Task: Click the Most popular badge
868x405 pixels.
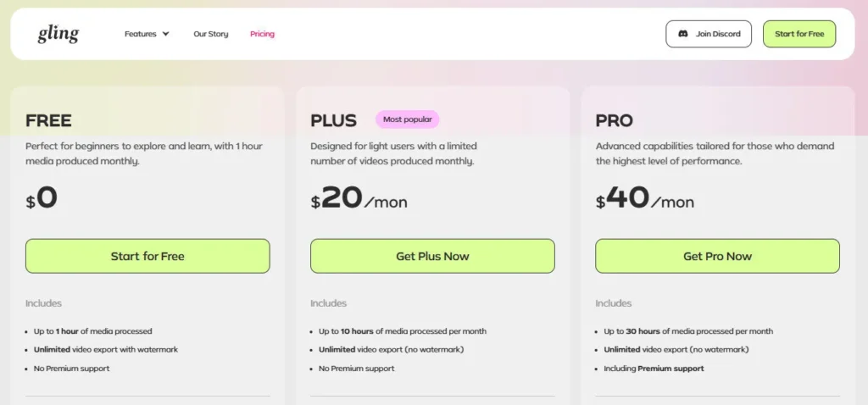Action: tap(408, 119)
